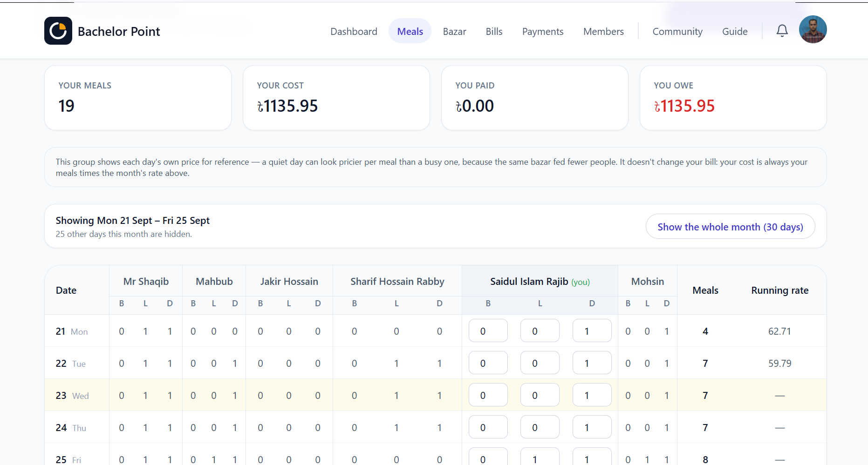
Task: Edit your breakfast field for 23 Wed
Action: coord(488,395)
